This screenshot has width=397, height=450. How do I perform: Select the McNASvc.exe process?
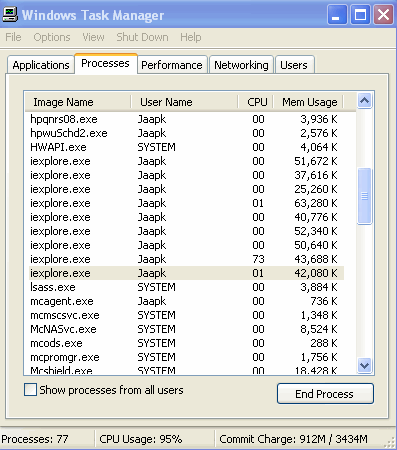(185, 329)
